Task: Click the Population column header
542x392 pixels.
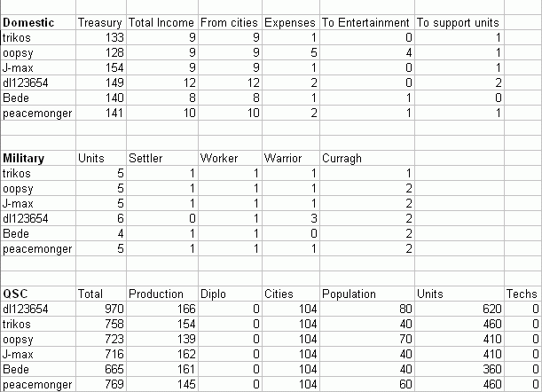Action: pyautogui.click(x=366, y=294)
